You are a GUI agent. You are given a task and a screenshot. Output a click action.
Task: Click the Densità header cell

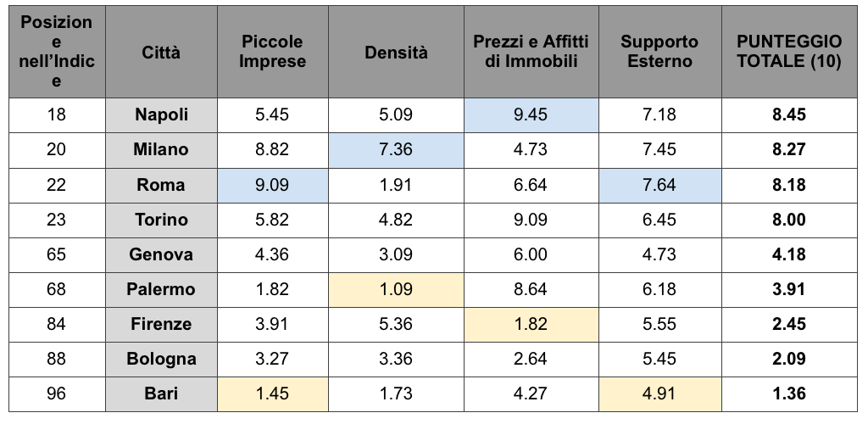(x=396, y=53)
